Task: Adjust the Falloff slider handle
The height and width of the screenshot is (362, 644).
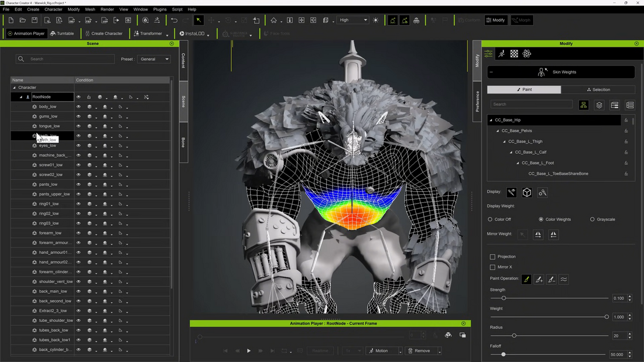Action: [503, 354]
